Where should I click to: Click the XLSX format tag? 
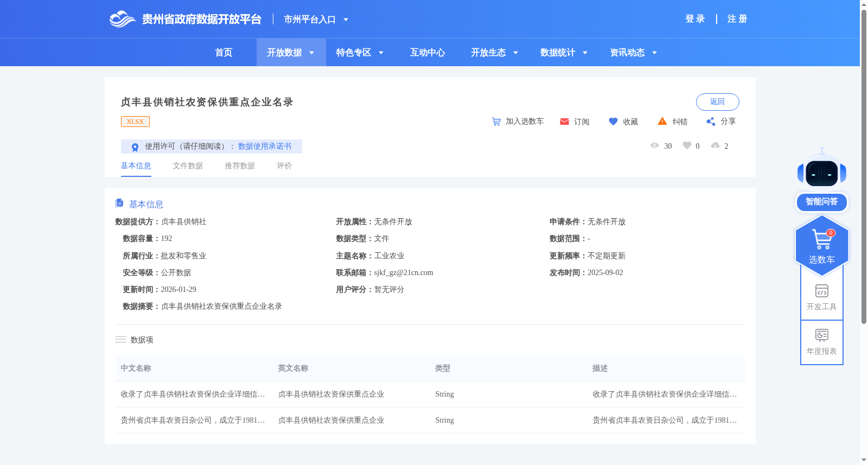pyautogui.click(x=135, y=122)
